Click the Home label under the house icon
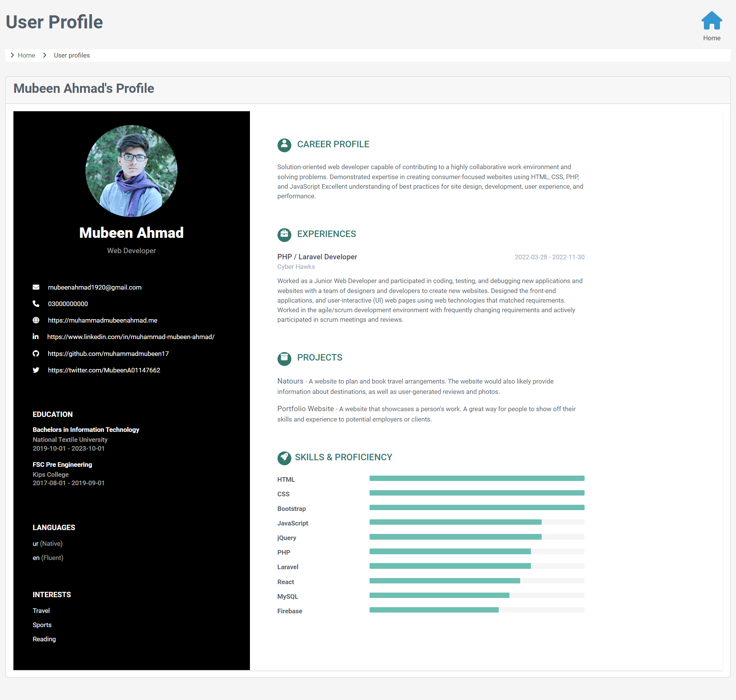This screenshot has width=736, height=700. (711, 38)
